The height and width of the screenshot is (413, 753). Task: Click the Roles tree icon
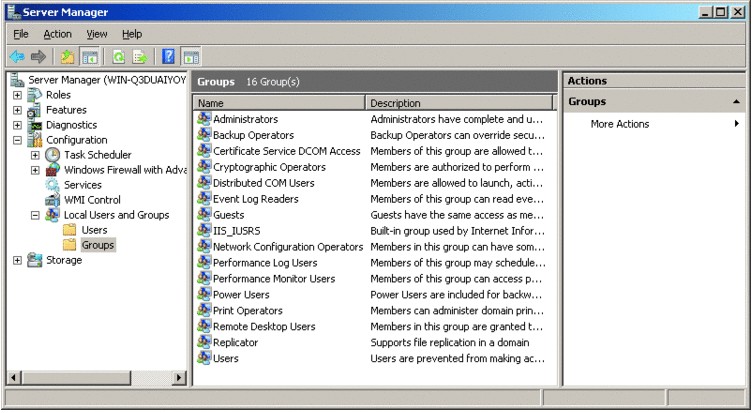35,95
